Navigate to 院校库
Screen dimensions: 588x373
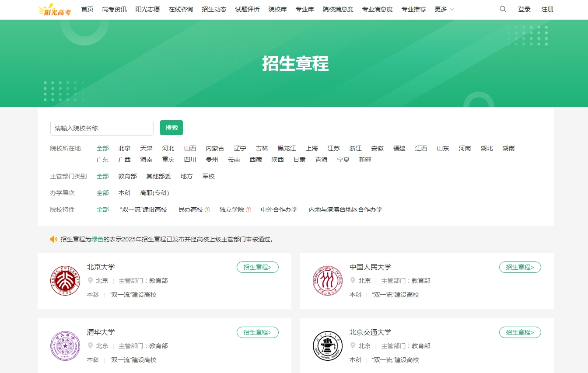[x=278, y=9]
